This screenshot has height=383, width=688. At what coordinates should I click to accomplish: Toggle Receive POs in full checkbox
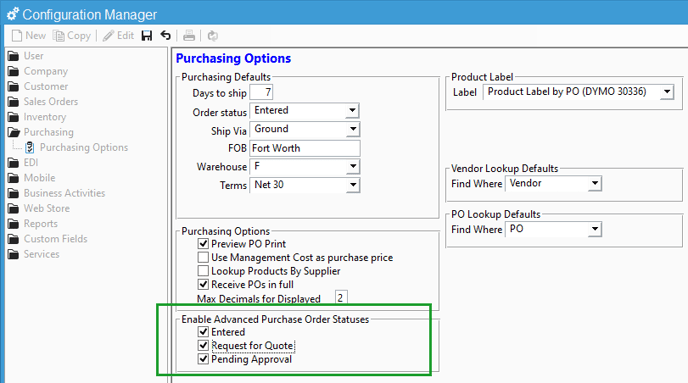[203, 284]
